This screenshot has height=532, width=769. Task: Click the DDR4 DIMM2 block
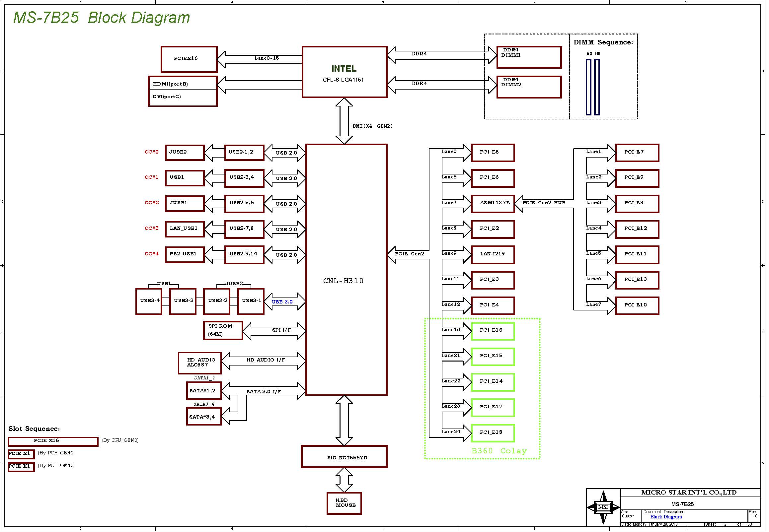(529, 87)
